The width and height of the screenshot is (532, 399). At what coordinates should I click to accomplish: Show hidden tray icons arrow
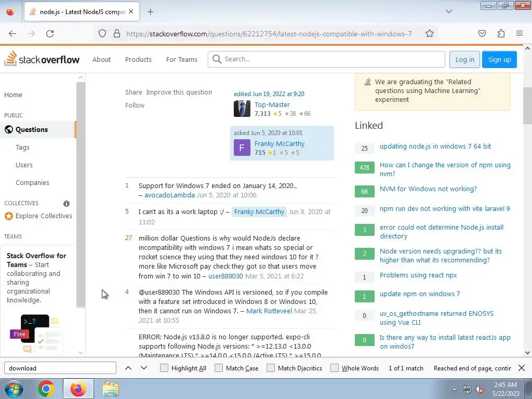[454, 390]
